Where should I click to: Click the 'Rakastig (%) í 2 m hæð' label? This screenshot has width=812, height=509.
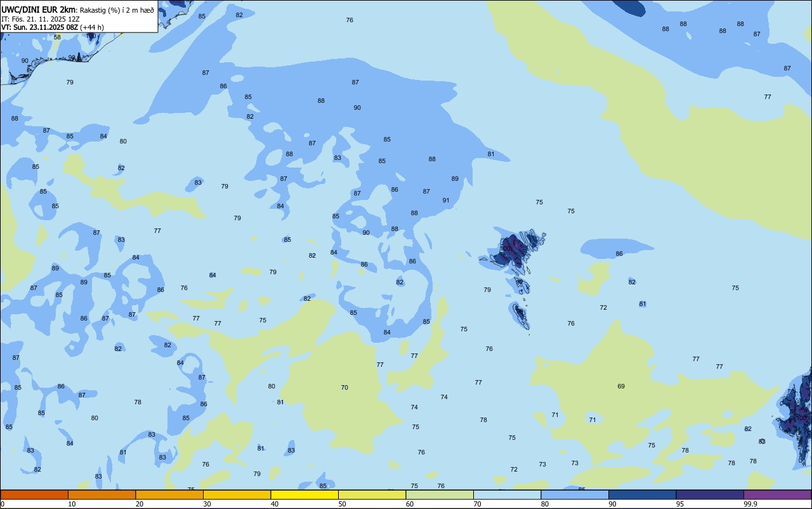[x=116, y=10]
